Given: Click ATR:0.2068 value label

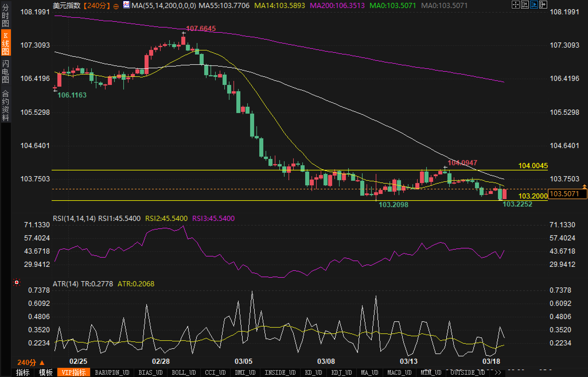Looking at the screenshot, I should coord(136,284).
